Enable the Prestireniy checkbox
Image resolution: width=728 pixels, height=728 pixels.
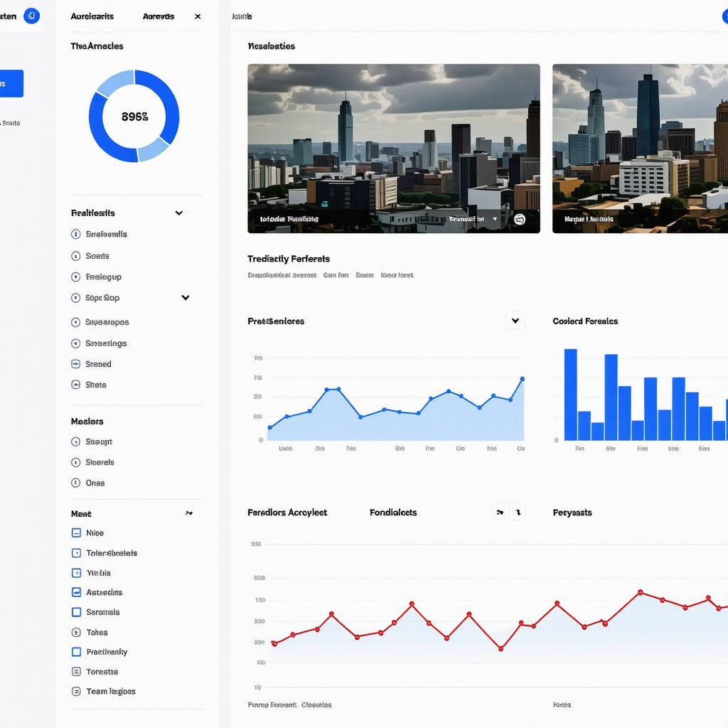(77, 652)
